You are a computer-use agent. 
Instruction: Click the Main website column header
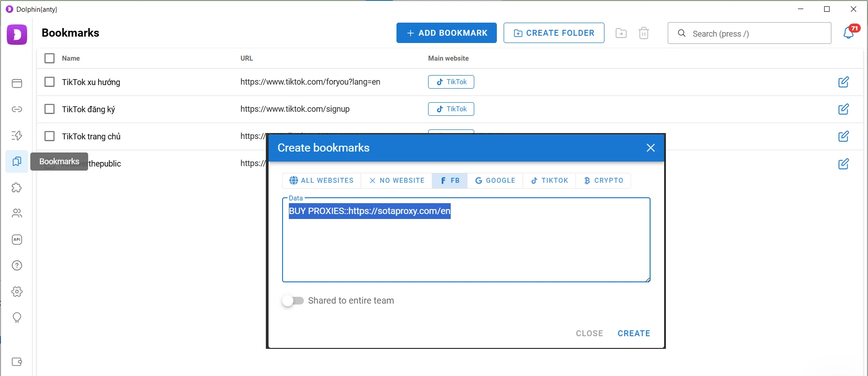[x=448, y=58]
